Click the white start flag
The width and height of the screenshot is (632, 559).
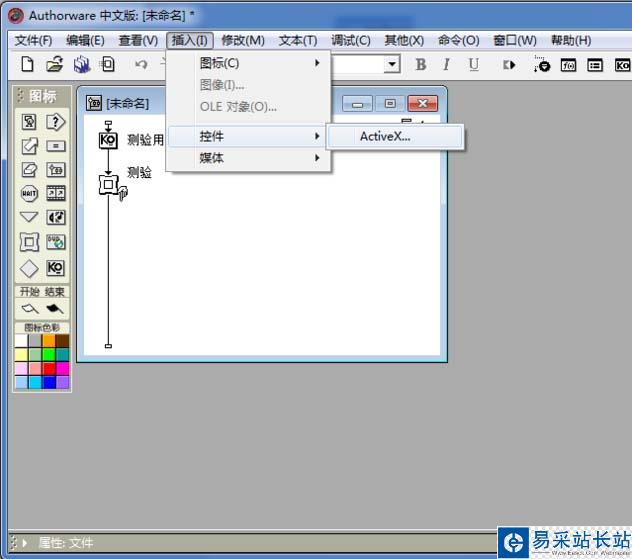(30, 309)
